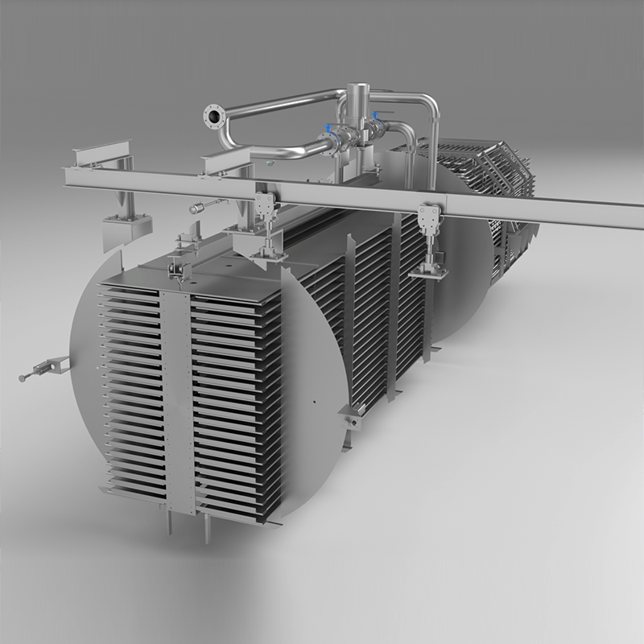Select the long horizontal overhead rail beam

[x=483, y=207]
